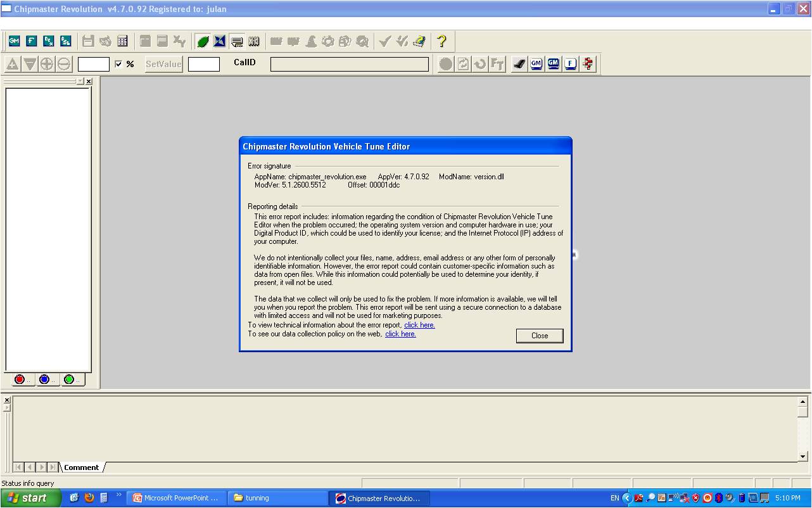Viewport: 812px width, 508px height.
Task: Click the blue X-pattern toolbar icon
Action: [220, 41]
